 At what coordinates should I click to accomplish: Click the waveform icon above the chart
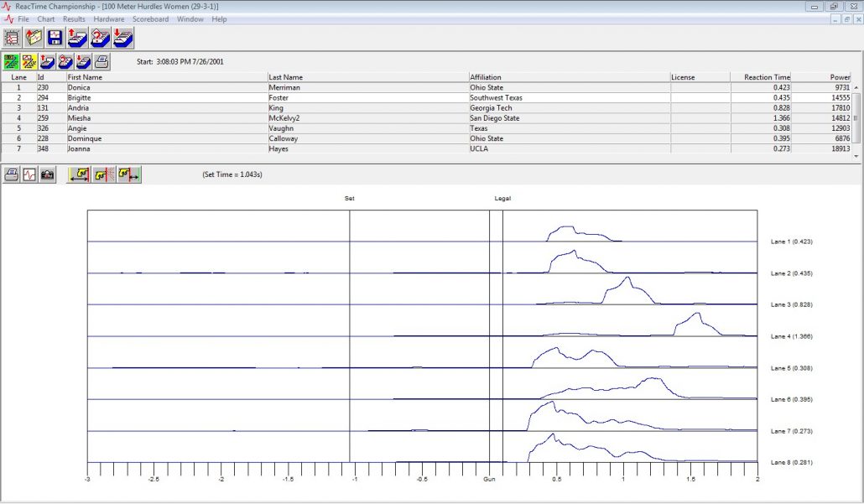[29, 174]
